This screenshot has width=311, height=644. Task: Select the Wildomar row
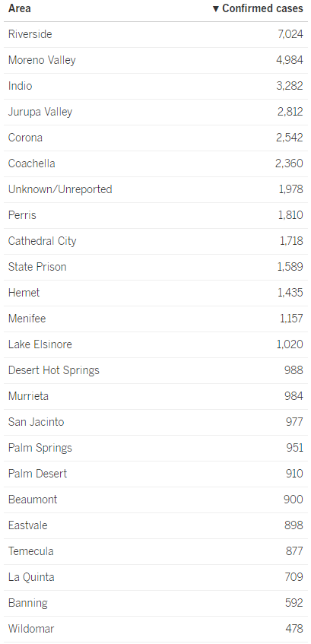click(x=156, y=630)
